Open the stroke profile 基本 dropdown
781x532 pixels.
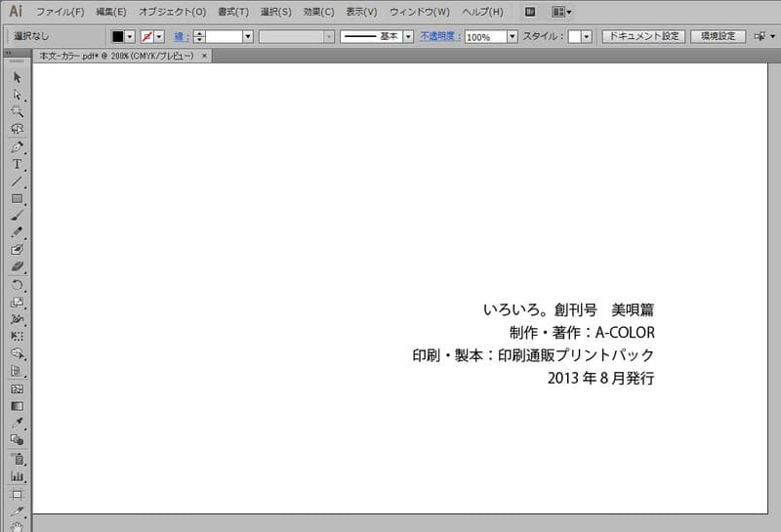[x=407, y=36]
